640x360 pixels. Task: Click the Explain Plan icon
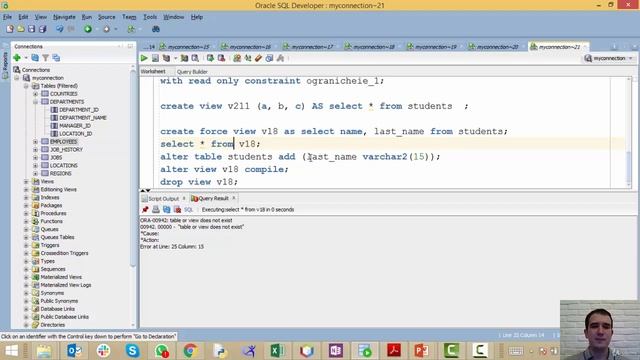pyautogui.click(x=166, y=58)
